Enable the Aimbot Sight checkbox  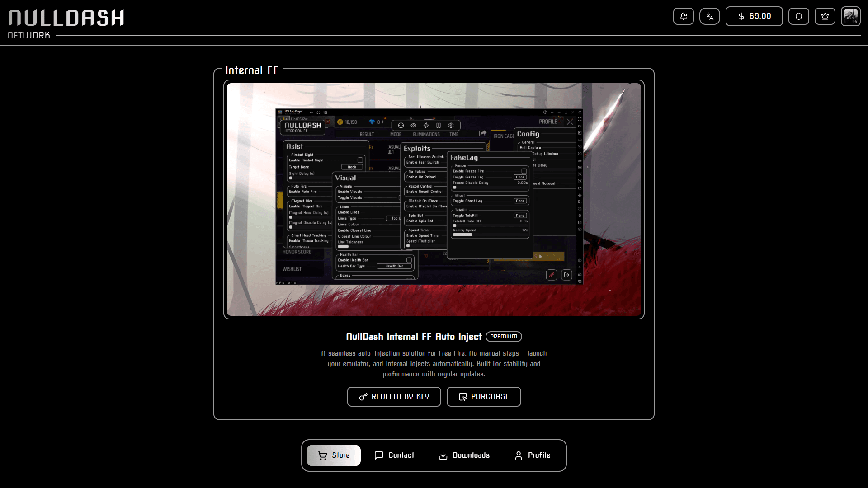[x=359, y=160]
